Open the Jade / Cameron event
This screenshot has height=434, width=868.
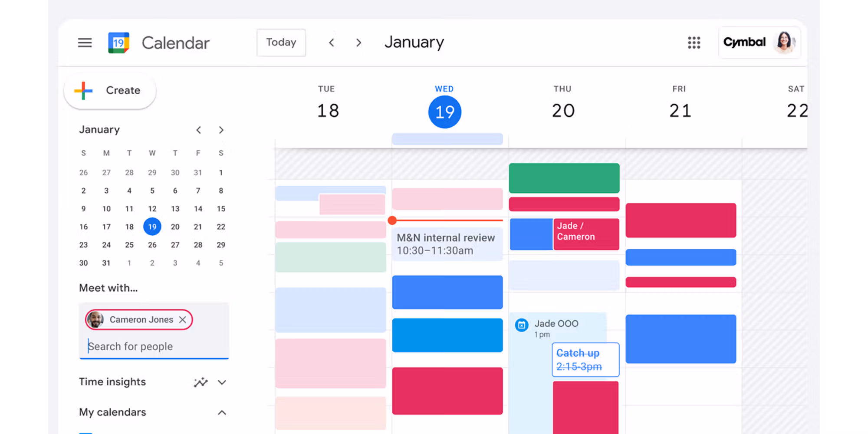point(586,234)
